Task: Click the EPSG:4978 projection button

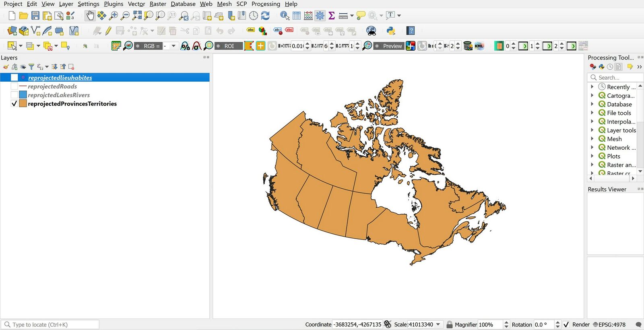Action: (x=609, y=324)
